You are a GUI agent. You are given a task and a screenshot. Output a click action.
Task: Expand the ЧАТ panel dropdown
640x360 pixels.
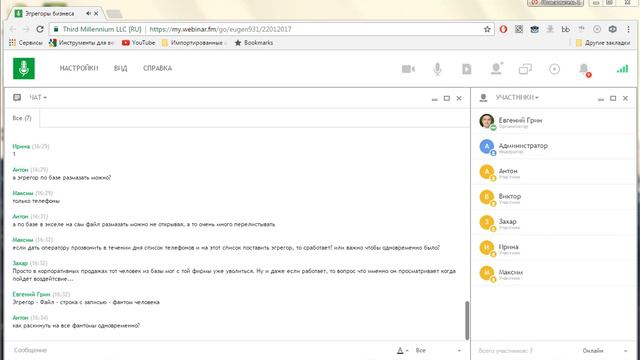(x=38, y=98)
